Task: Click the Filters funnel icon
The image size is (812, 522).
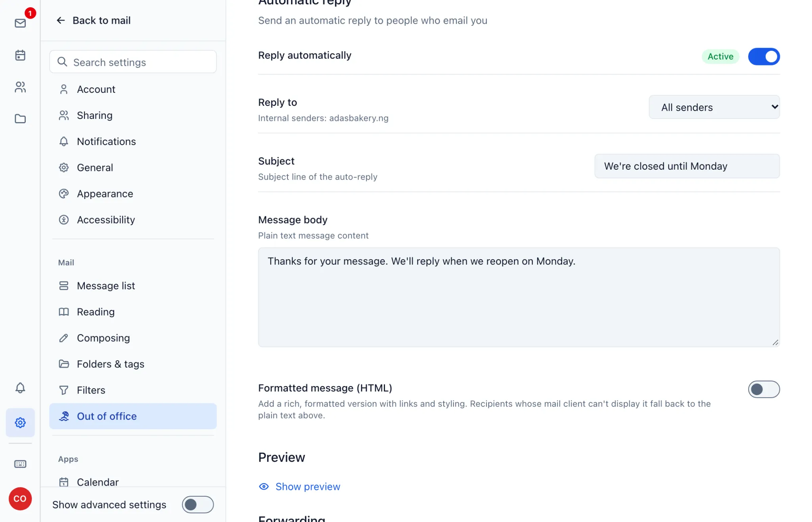Action: click(64, 390)
